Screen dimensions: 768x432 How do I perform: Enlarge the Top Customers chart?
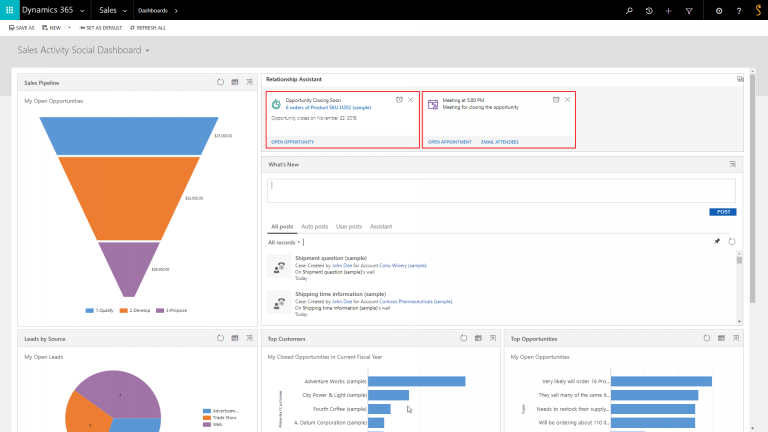pos(493,338)
